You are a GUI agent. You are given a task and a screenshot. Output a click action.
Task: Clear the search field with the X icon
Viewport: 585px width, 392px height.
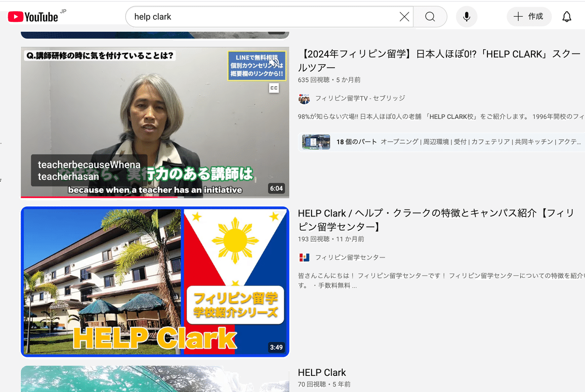(405, 16)
